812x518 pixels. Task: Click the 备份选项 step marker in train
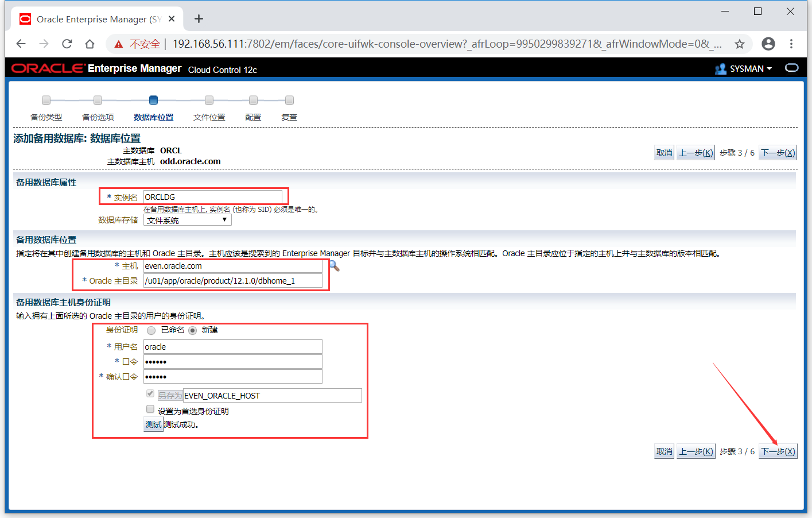tap(98, 100)
